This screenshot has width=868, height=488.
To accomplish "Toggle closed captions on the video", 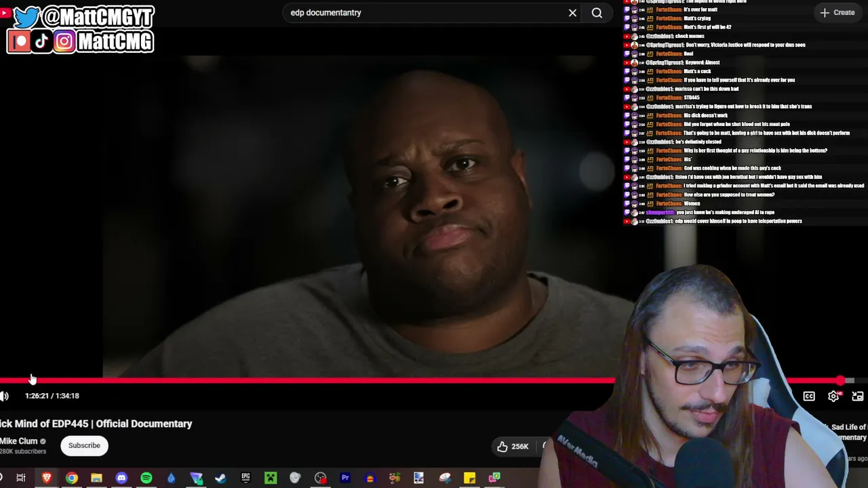I will [x=809, y=396].
